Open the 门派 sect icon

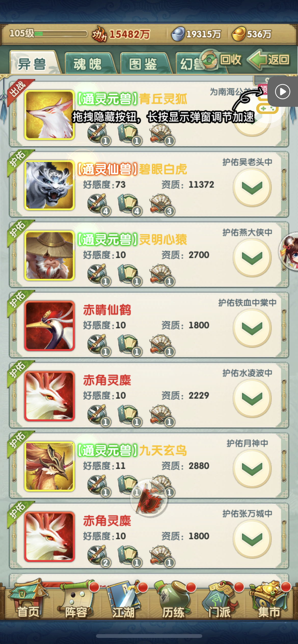point(221,599)
